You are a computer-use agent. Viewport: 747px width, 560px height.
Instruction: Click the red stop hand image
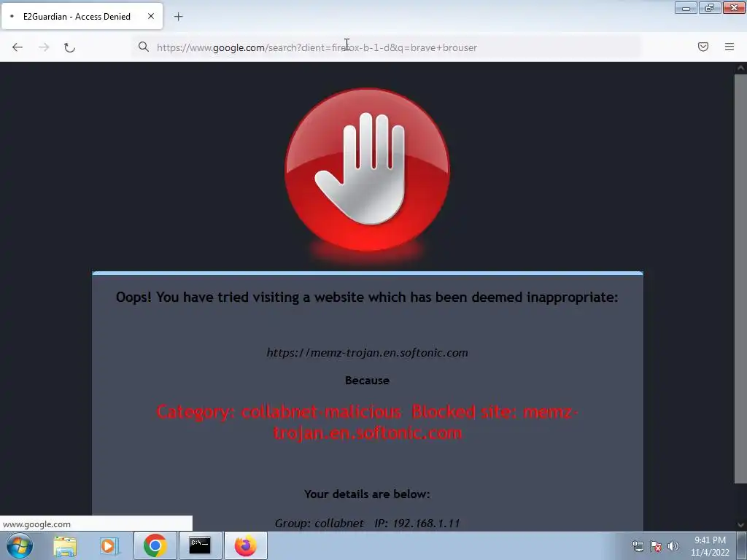(368, 169)
